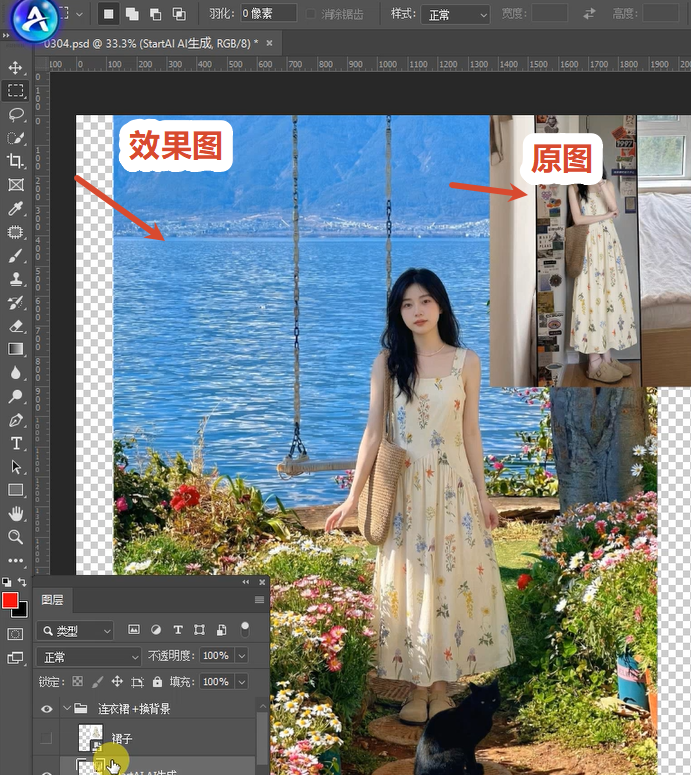This screenshot has height=775, width=691.
Task: Select the 0304.psd document tab
Action: click(151, 43)
